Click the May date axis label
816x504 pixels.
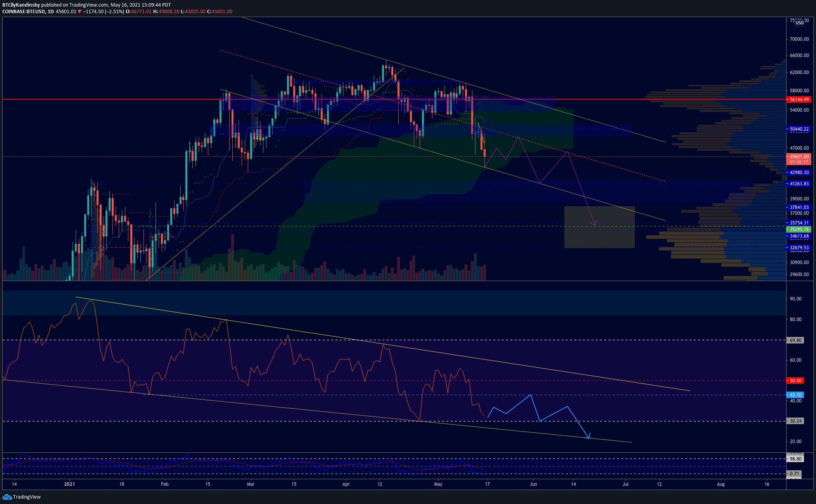click(x=438, y=484)
